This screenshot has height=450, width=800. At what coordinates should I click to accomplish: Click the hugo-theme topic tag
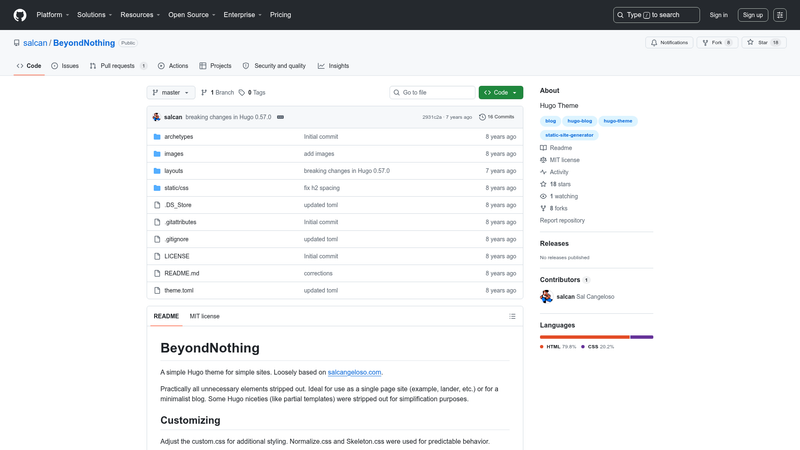click(x=618, y=121)
